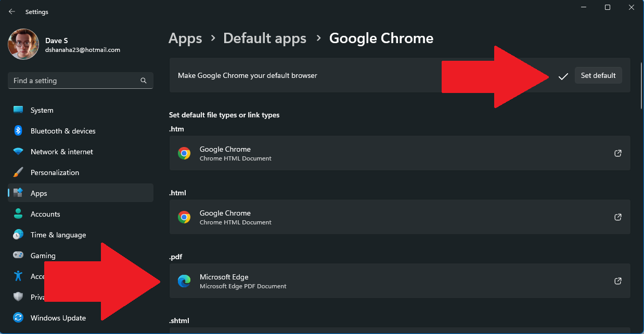Image resolution: width=644 pixels, height=334 pixels.
Task: Click Dave S's profile picture
Action: [x=23, y=44]
